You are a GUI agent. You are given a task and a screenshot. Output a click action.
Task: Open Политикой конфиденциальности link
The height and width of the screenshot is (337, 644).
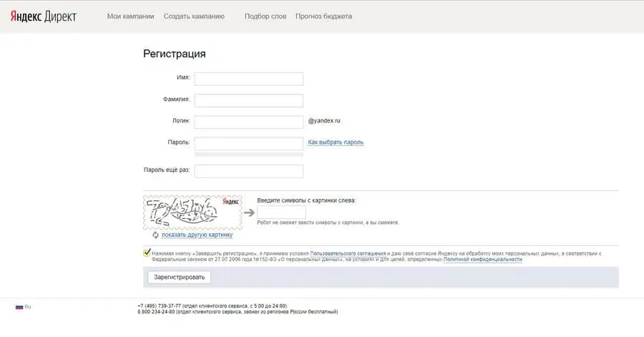(x=482, y=260)
